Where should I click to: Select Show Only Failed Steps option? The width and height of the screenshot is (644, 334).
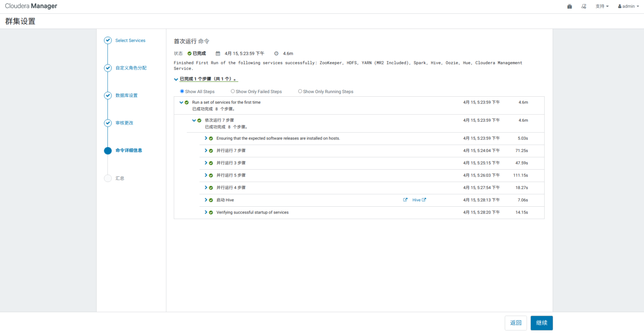click(233, 91)
